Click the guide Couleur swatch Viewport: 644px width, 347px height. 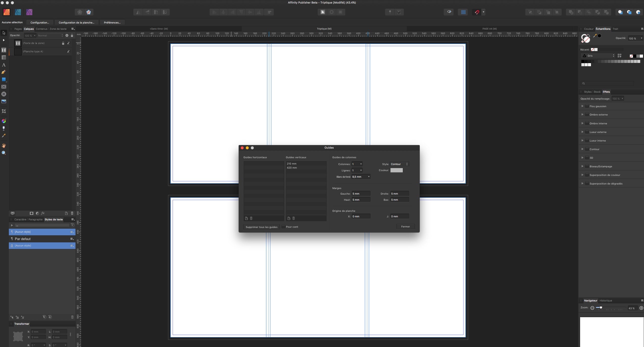[397, 170]
